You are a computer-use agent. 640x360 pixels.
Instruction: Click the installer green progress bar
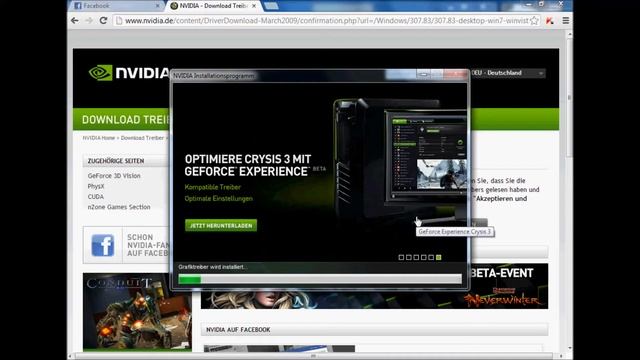(x=320, y=279)
